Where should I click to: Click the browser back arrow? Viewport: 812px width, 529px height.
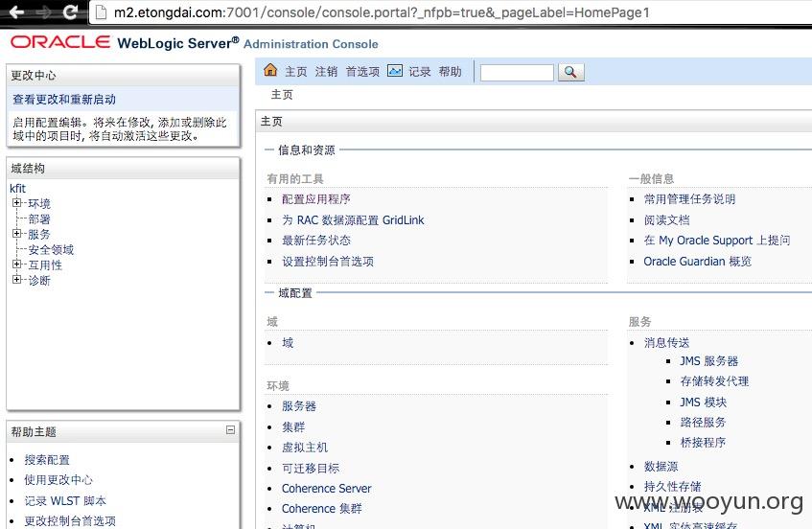[17, 11]
